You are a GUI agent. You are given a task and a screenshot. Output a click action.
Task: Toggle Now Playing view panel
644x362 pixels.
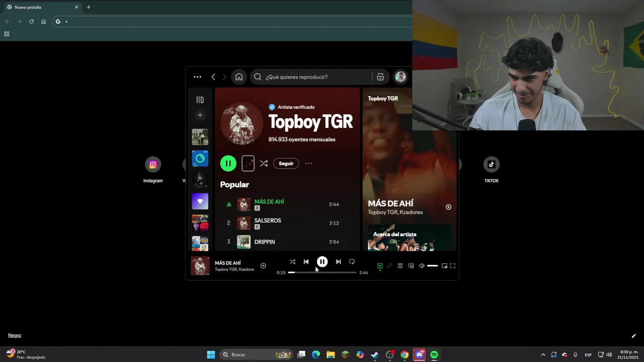380,266
